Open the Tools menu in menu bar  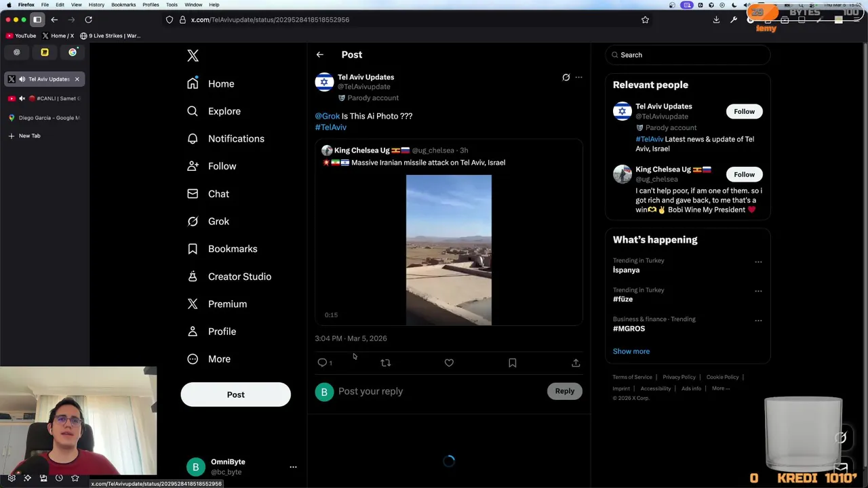172,5
